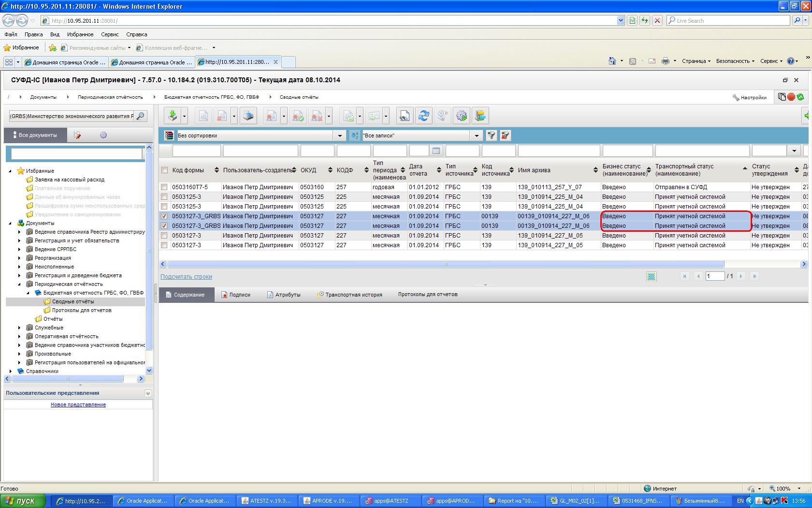Click the import document toolbar icon
The image size is (812, 508).
[x=172, y=116]
